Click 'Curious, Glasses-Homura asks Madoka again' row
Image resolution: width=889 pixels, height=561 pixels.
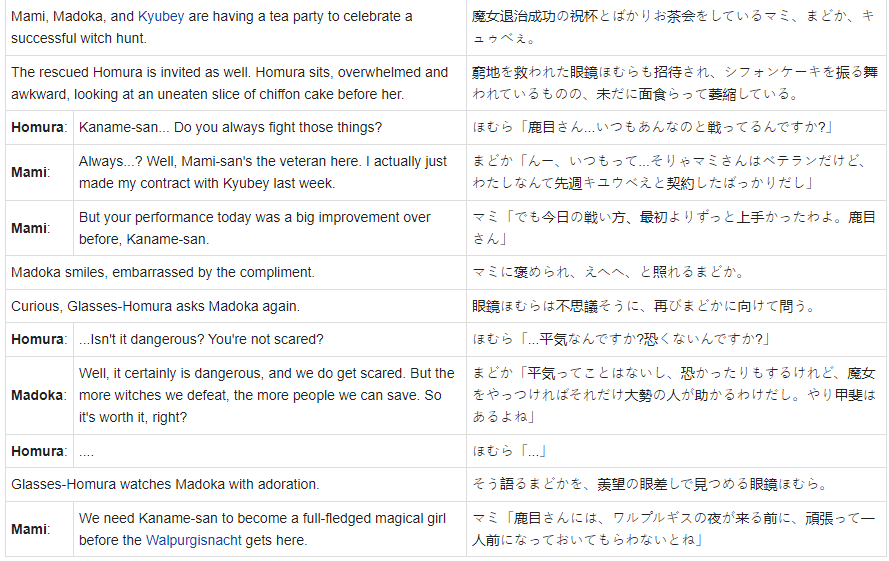(155, 306)
